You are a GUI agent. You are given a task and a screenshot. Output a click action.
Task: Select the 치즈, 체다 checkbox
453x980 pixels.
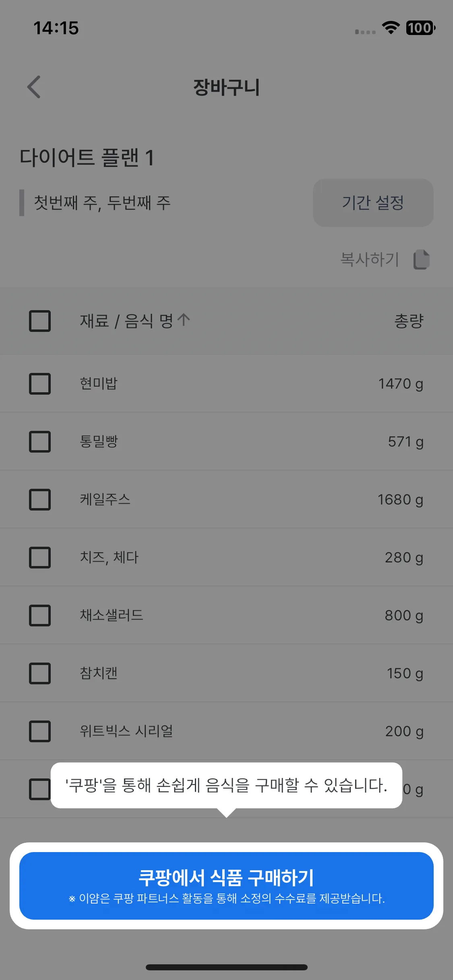40,558
